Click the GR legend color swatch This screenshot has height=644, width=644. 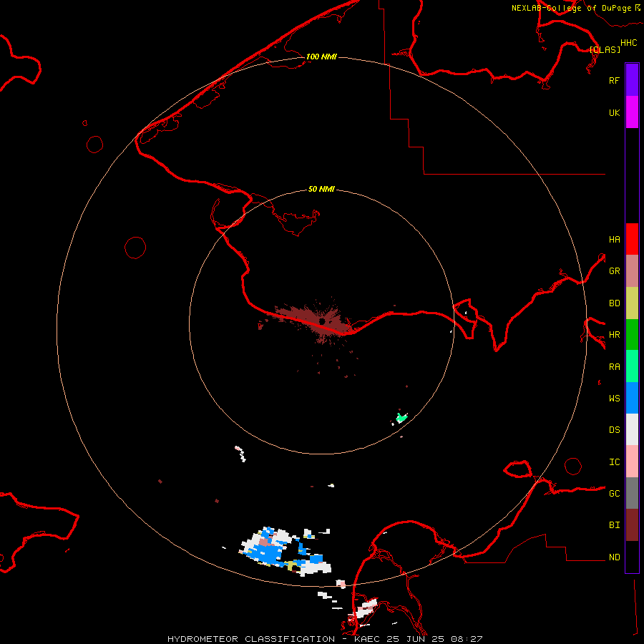632,271
